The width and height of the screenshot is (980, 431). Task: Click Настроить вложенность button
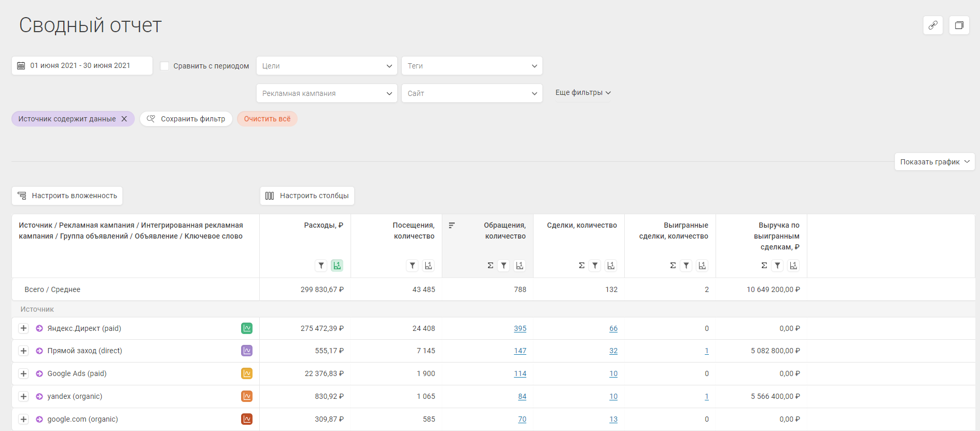point(67,196)
